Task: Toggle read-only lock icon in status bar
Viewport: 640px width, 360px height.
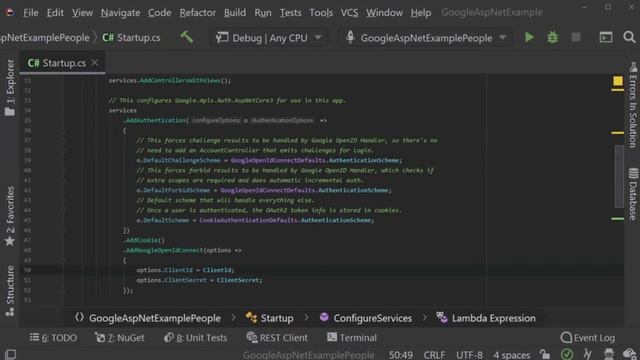Action: click(544, 354)
